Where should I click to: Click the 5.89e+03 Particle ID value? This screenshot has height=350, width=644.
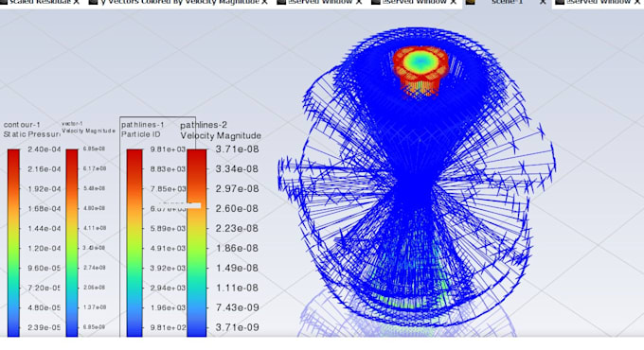click(168, 228)
